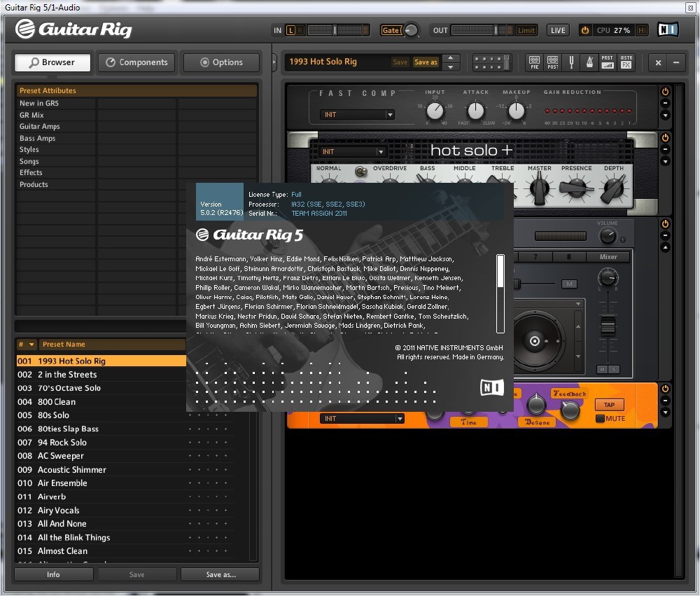This screenshot has height=596, width=700.
Task: Collapse the Mixer-tab module with the up arrow
Action: [x=665, y=247]
